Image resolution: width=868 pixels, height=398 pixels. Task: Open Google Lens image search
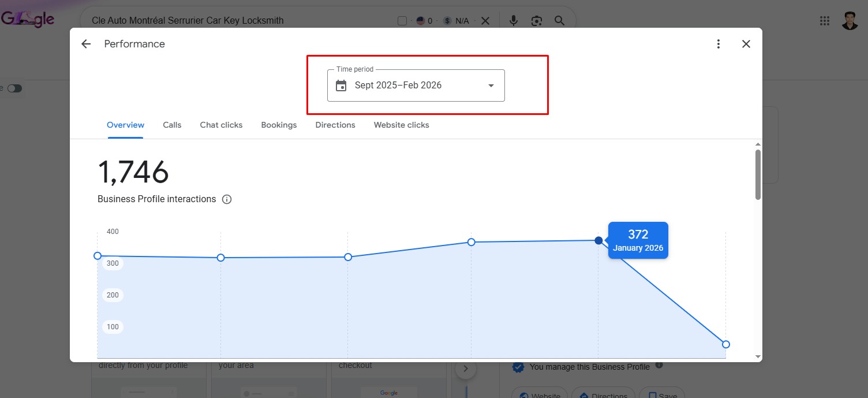click(x=537, y=21)
